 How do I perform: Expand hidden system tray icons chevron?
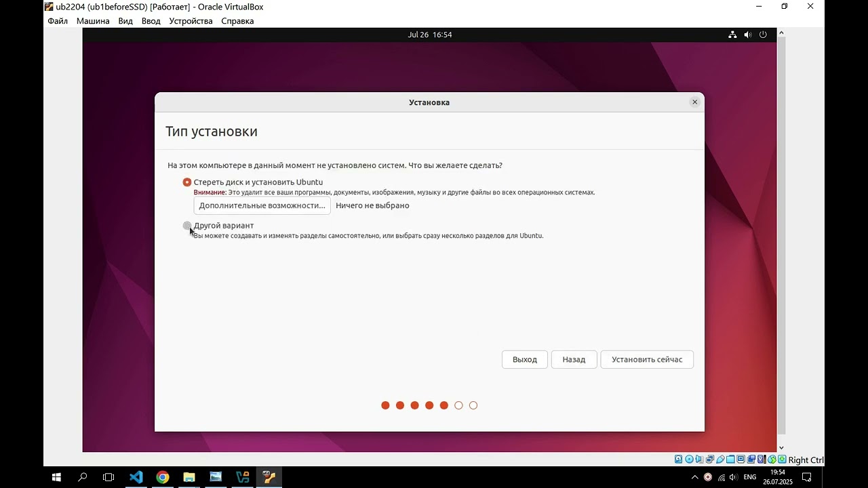pos(694,477)
